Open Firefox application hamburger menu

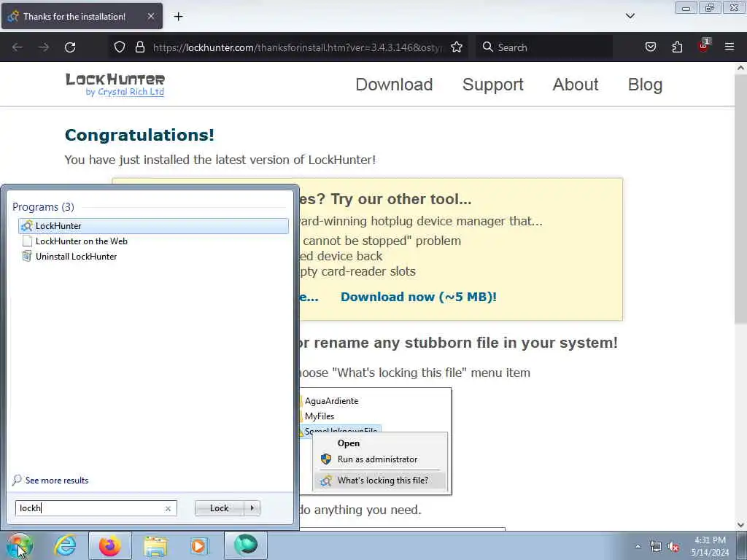[729, 47]
